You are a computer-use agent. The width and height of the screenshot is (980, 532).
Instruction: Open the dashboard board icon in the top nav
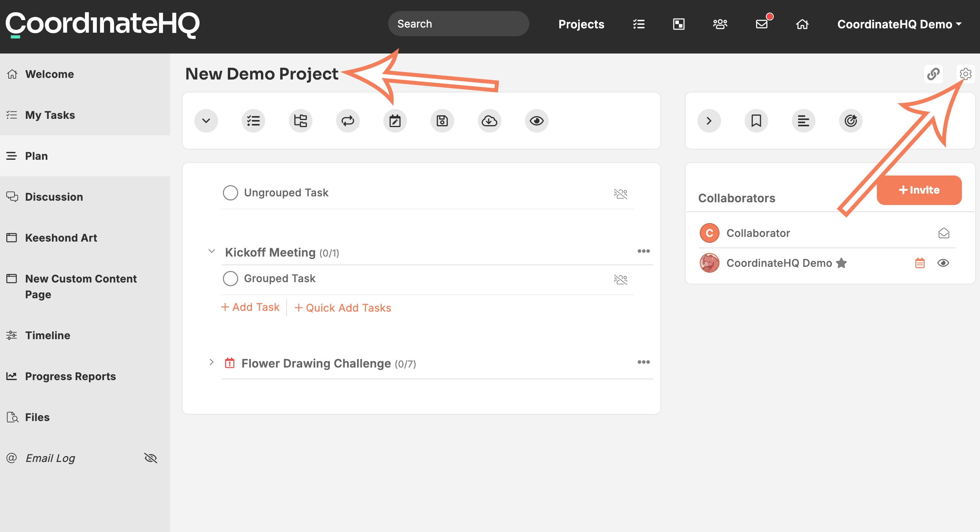coord(679,24)
